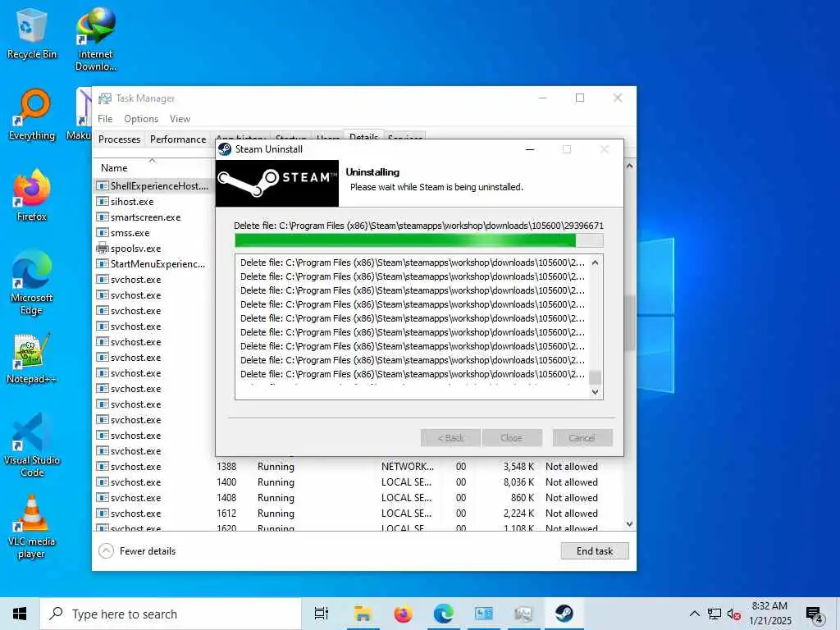Switch to Microsoft Edge on the taskbar
The image size is (840, 630).
[443, 614]
